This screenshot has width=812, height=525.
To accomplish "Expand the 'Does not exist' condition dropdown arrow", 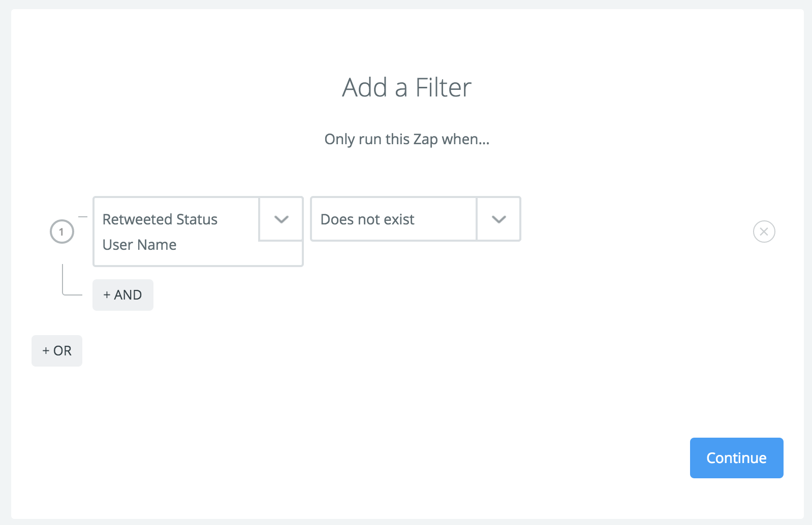I will pyautogui.click(x=499, y=219).
